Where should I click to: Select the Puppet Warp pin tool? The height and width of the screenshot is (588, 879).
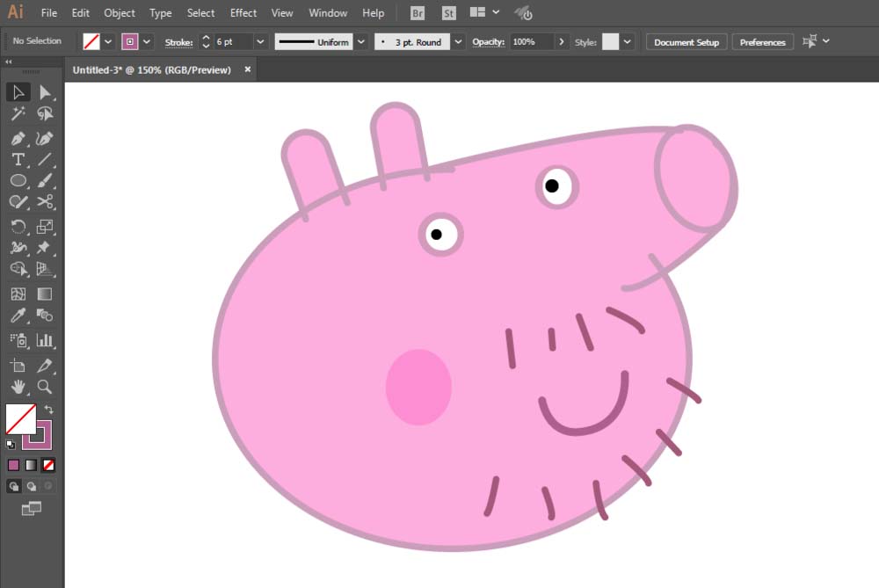[45, 248]
